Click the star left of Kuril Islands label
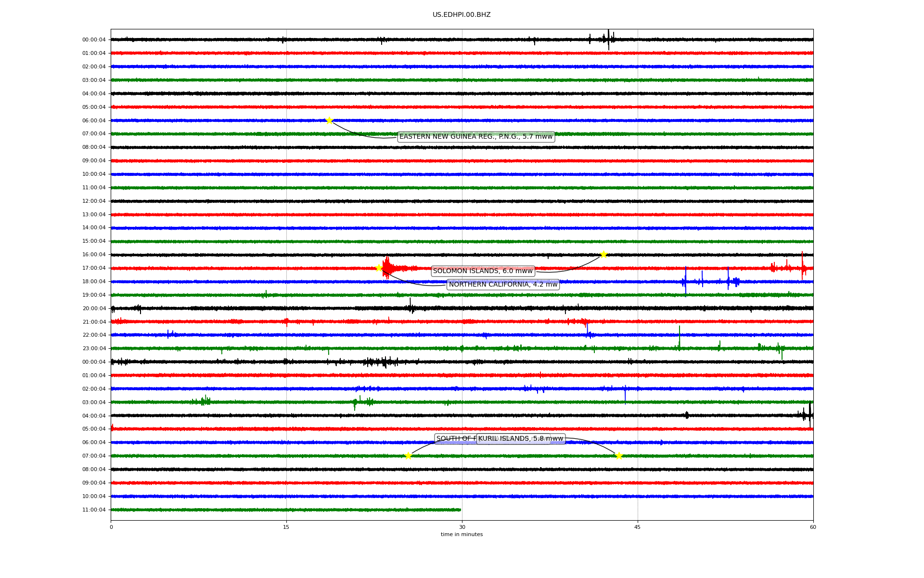 point(408,456)
